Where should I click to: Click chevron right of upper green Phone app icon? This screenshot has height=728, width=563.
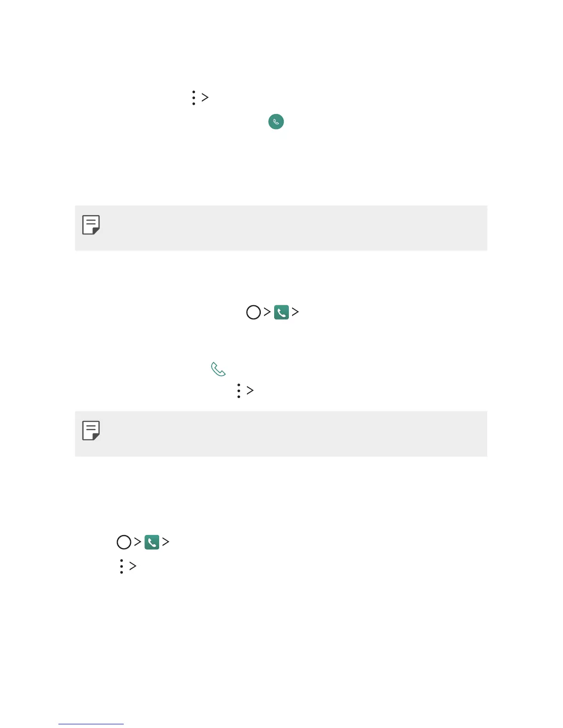295,312
